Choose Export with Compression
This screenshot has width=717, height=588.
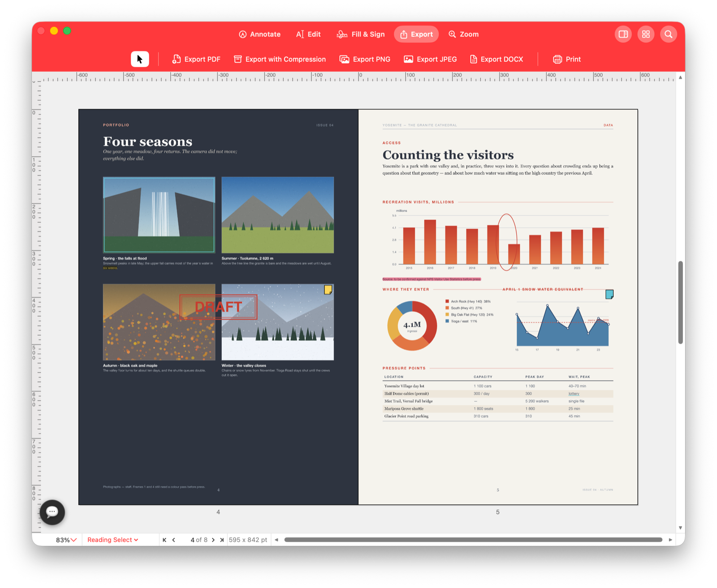(280, 59)
